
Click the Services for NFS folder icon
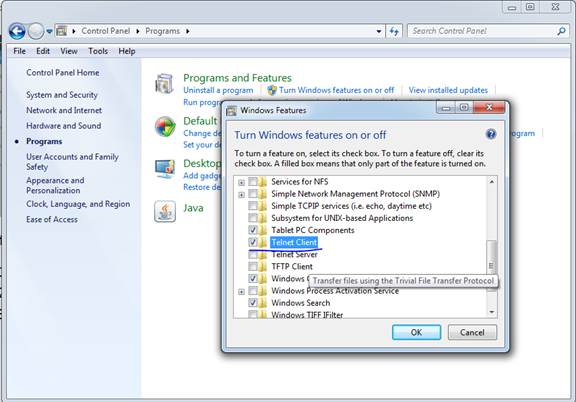(x=262, y=182)
